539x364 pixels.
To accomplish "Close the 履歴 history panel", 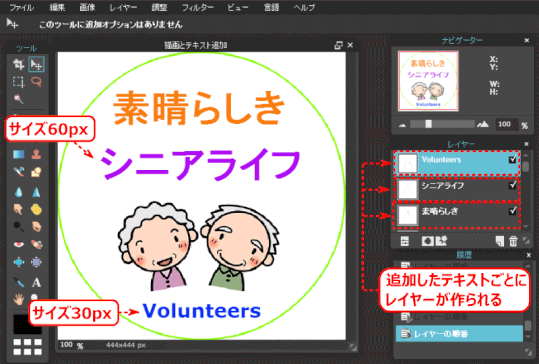I will click(x=529, y=255).
